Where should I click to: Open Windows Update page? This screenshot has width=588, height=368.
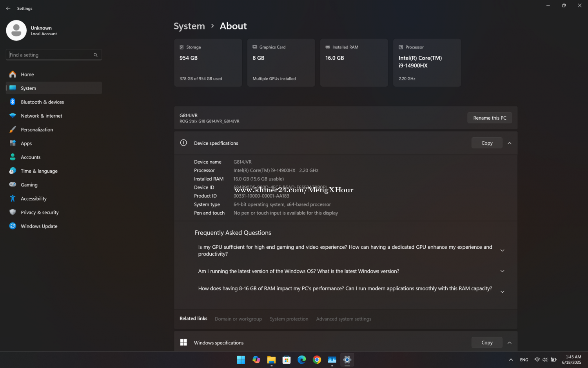[54, 226]
